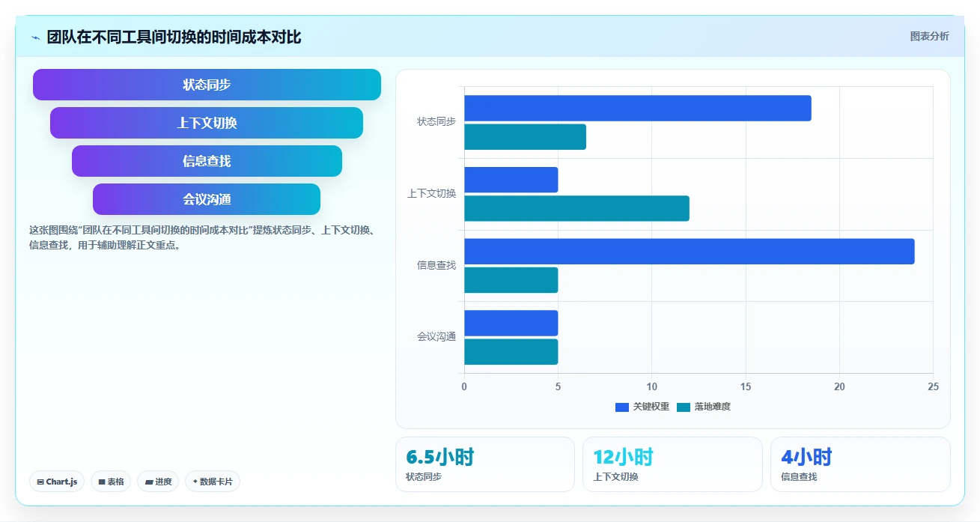Click the 数据卡片 tag chip

coord(213,482)
